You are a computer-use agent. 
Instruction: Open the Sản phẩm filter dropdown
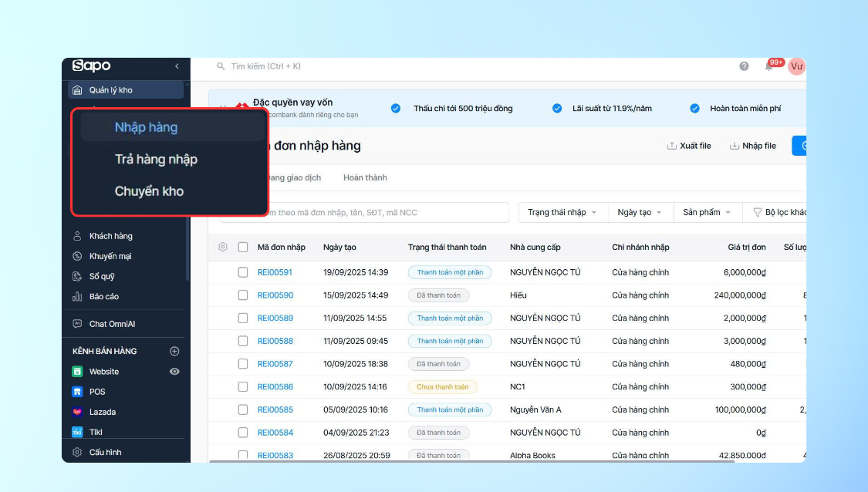click(x=706, y=212)
